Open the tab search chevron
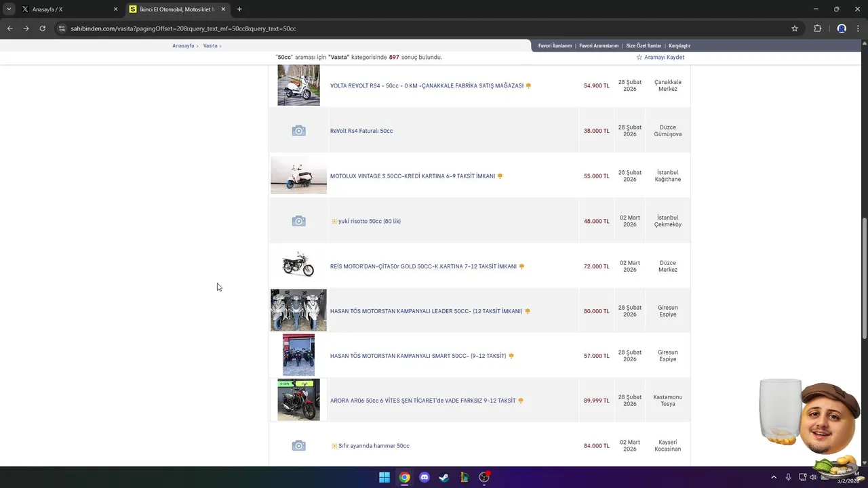This screenshot has height=488, width=868. [x=9, y=9]
